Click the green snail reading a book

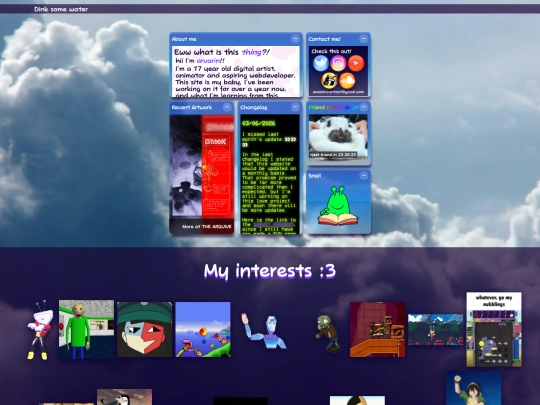coord(338,206)
